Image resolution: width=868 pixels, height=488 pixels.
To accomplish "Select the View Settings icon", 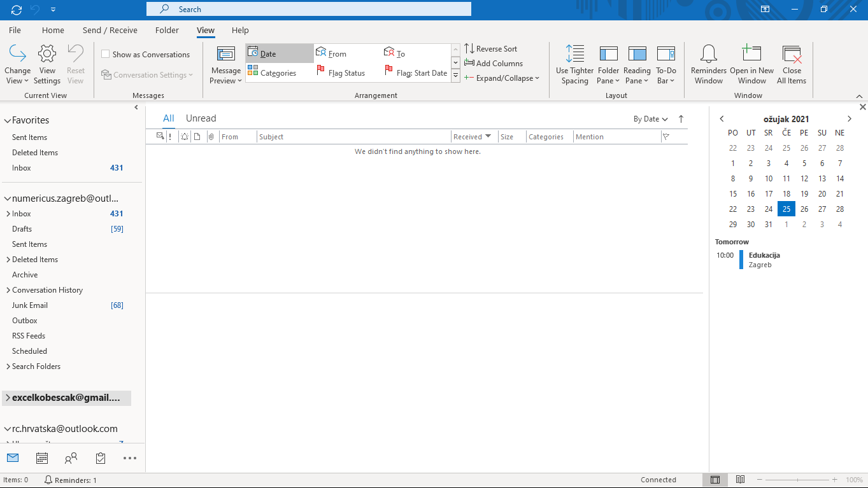I will [46, 62].
